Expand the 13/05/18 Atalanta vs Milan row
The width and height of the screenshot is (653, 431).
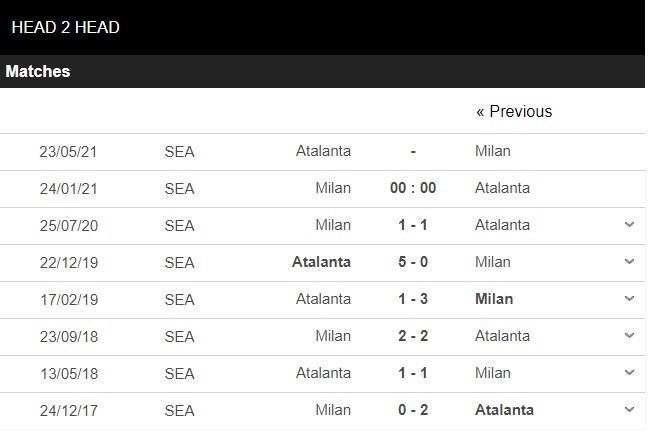(x=629, y=373)
